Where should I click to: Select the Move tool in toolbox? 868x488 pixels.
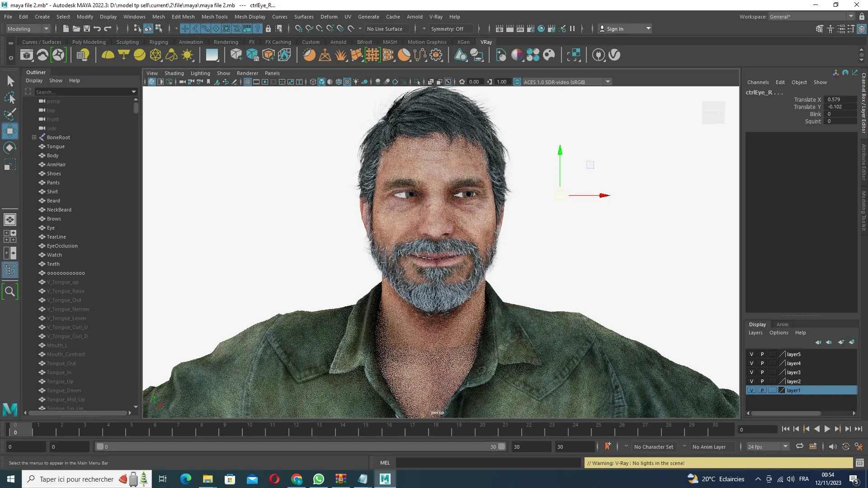tap(10, 131)
